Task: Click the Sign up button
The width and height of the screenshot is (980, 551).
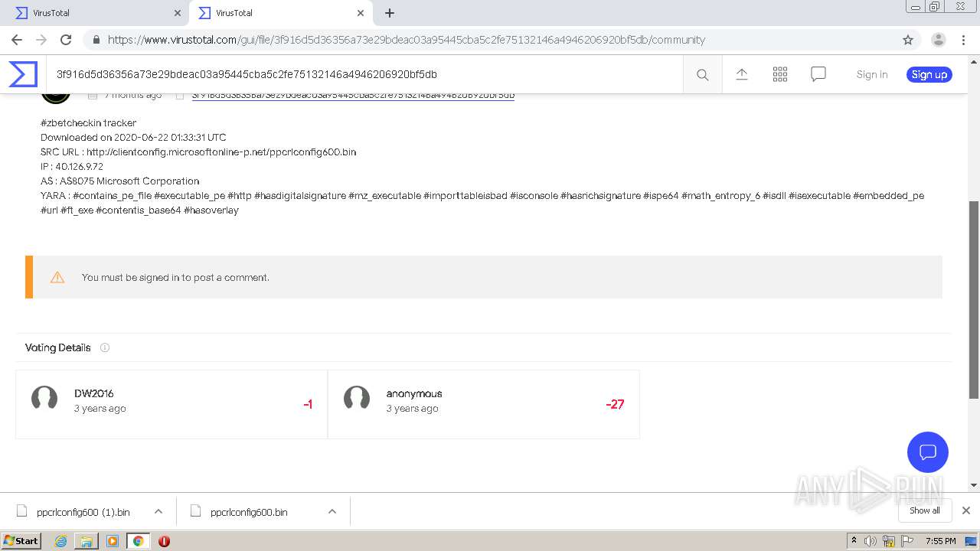Action: point(929,74)
